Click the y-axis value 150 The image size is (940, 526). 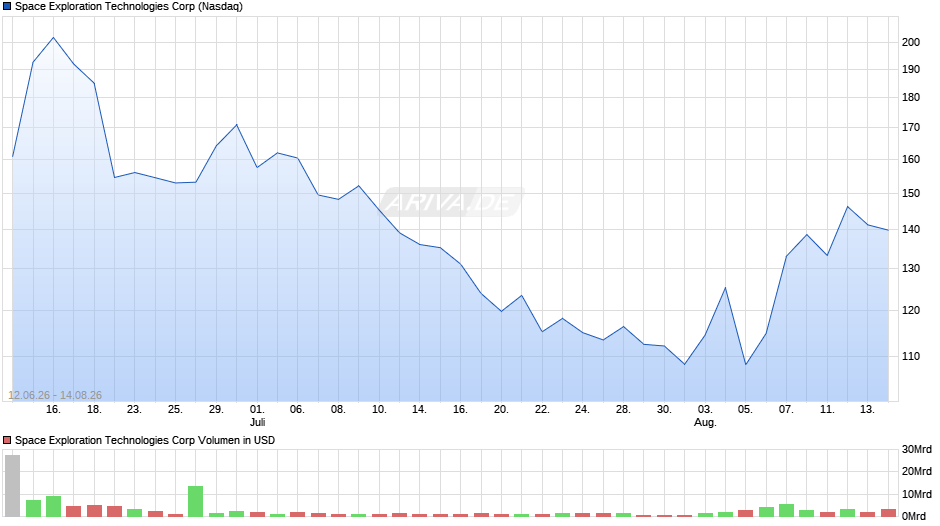coord(911,193)
